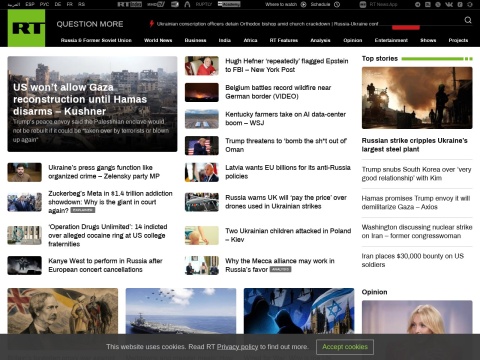Open Opinion menu section
This screenshot has width=480, height=360.
click(x=353, y=40)
